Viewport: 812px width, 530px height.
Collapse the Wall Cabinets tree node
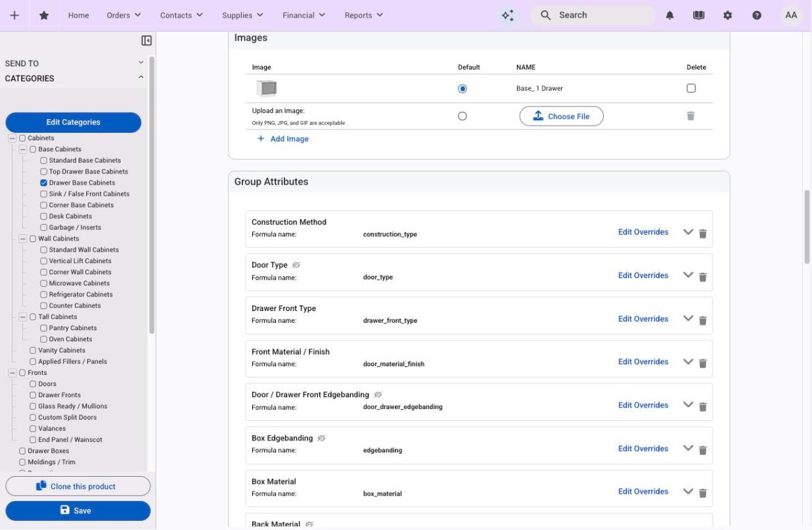(22, 239)
